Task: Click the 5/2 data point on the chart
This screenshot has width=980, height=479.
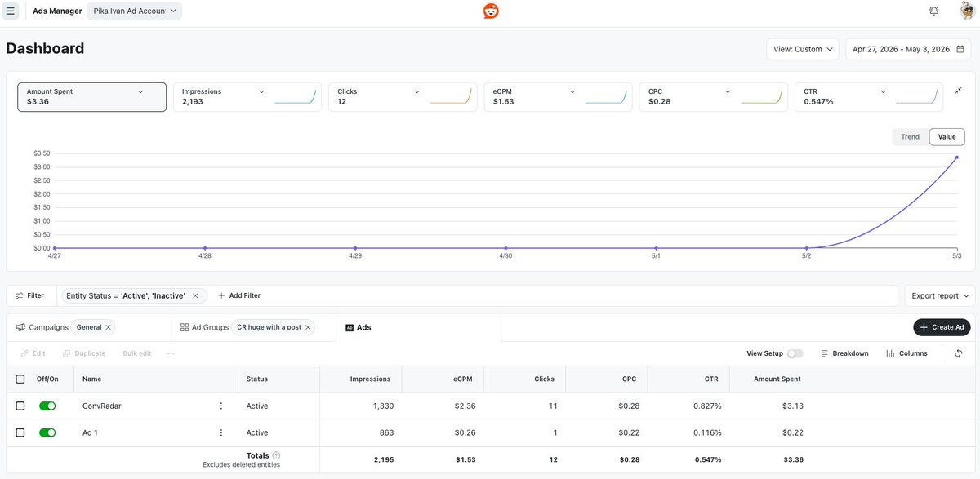Action: [807, 247]
